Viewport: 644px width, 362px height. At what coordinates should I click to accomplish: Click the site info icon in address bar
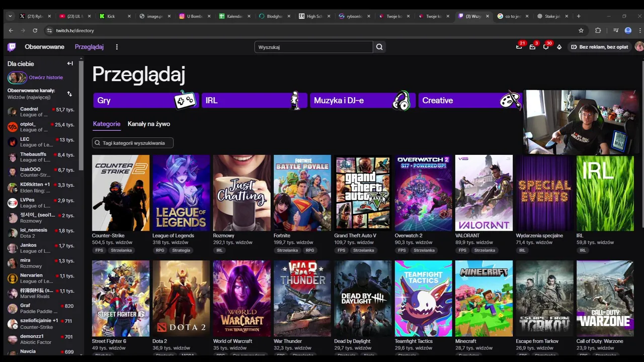(x=49, y=30)
